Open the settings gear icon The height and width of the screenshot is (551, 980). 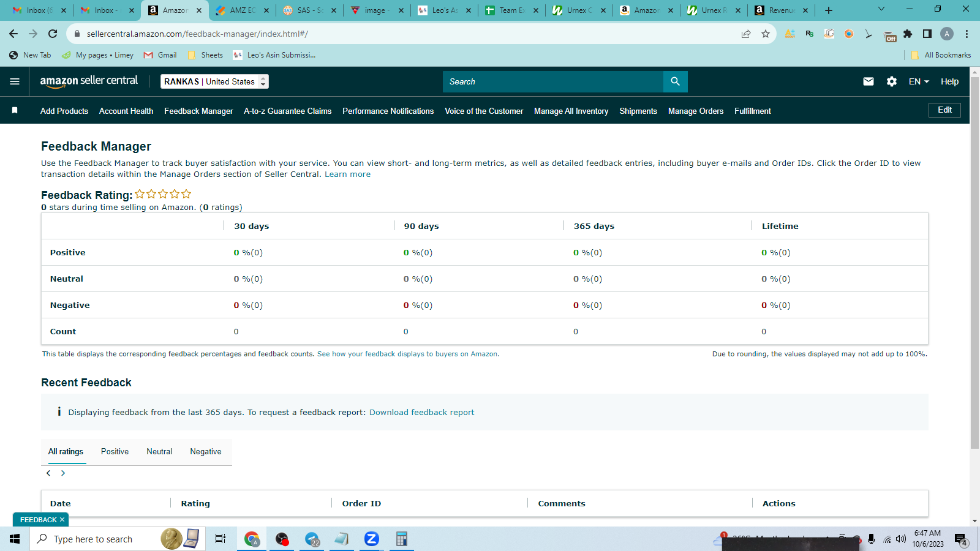coord(892,81)
